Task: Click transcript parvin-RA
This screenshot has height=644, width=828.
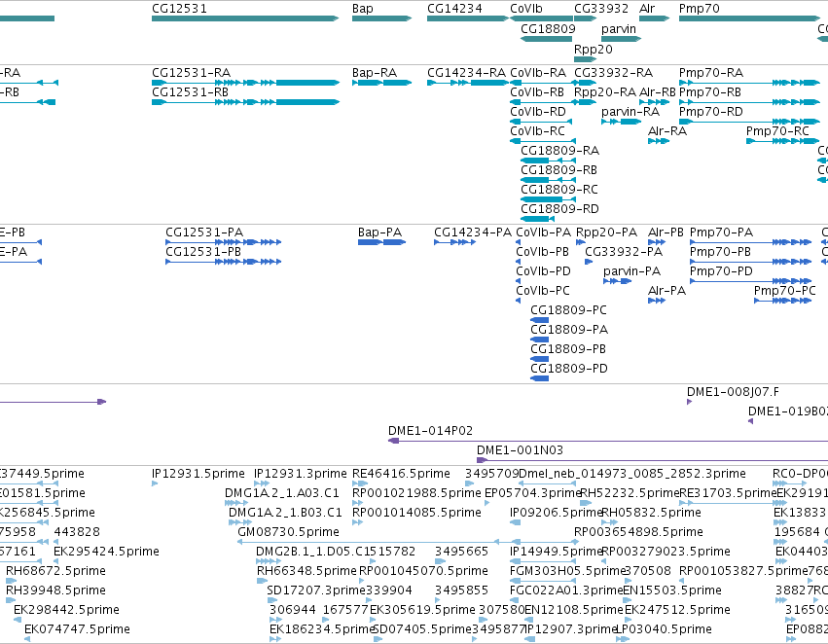Action: pyautogui.click(x=630, y=111)
